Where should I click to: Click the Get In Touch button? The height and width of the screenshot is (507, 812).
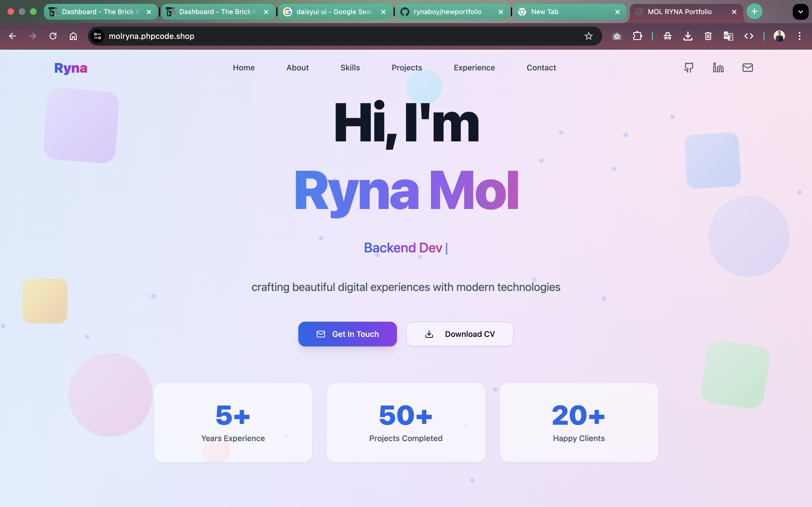coord(347,334)
